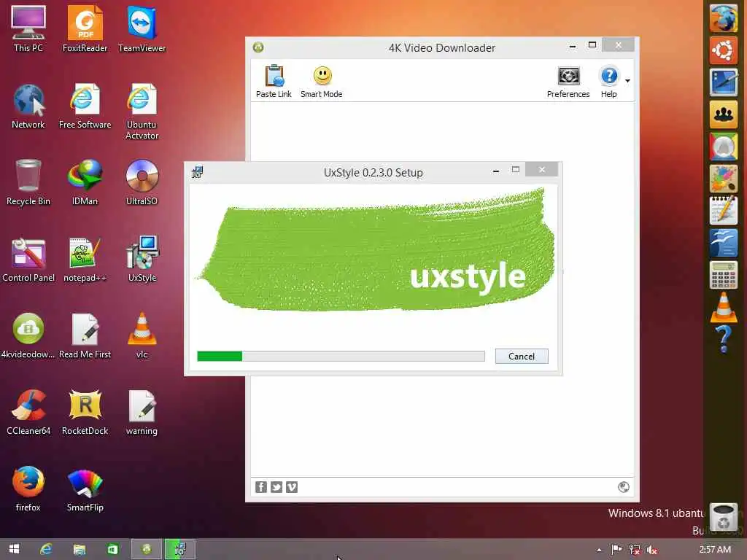Open the notepad icon in the dock
The height and width of the screenshot is (560, 747).
pos(723,210)
